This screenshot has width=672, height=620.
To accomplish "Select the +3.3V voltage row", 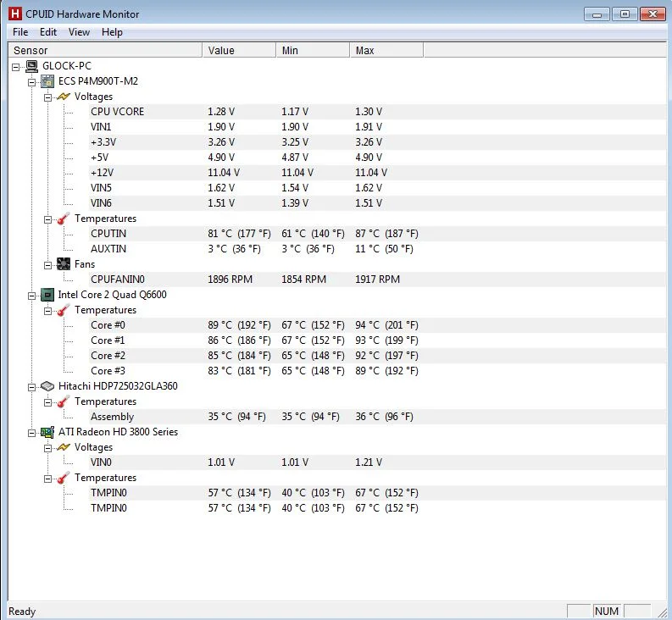I will 378,141.
